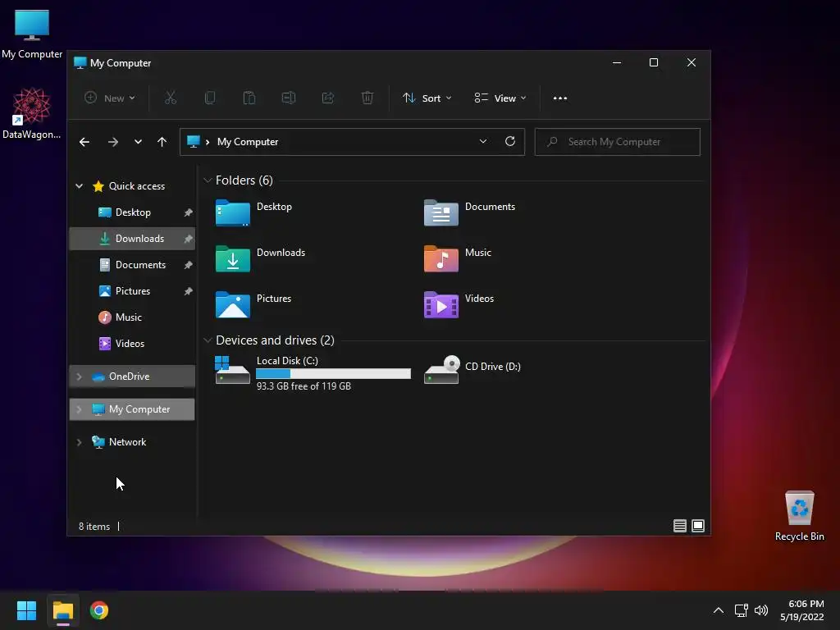Launch Google Chrome from the taskbar

[x=99, y=610]
